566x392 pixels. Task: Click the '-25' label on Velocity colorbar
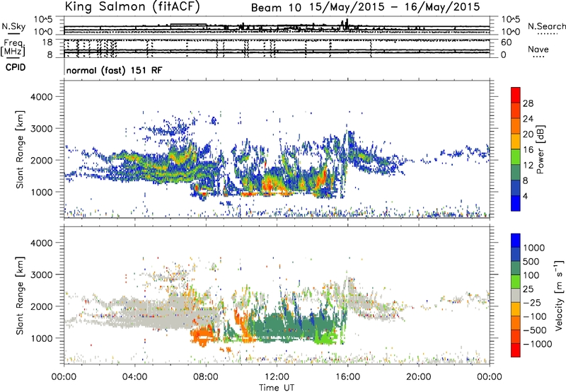click(x=532, y=303)
